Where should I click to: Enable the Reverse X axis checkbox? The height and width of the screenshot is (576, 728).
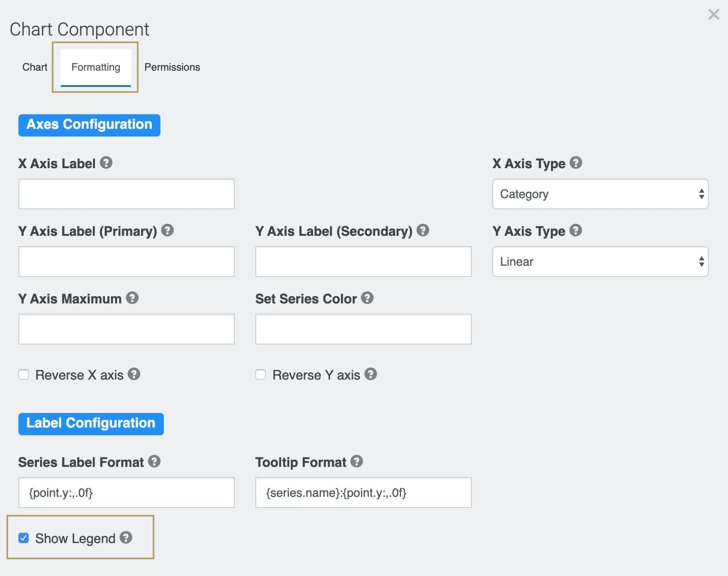click(x=24, y=374)
